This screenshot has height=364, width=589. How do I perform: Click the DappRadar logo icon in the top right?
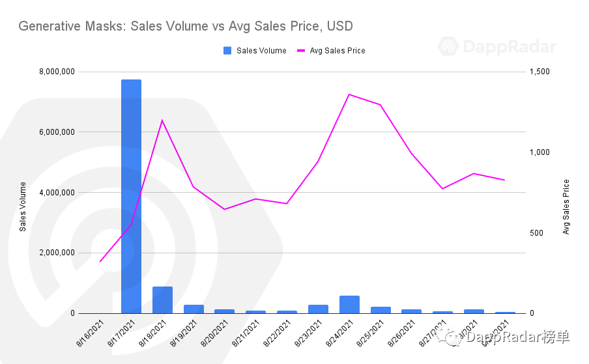tap(449, 48)
